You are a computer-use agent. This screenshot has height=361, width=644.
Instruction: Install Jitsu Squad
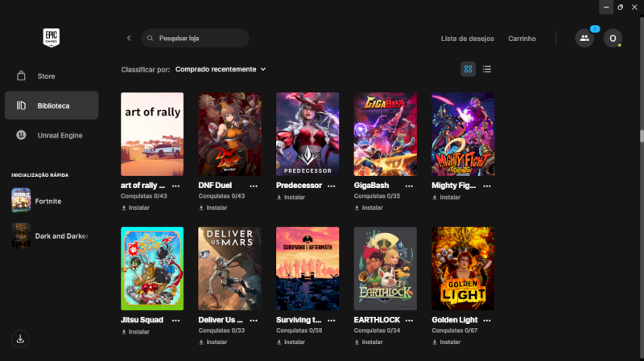coord(135,332)
